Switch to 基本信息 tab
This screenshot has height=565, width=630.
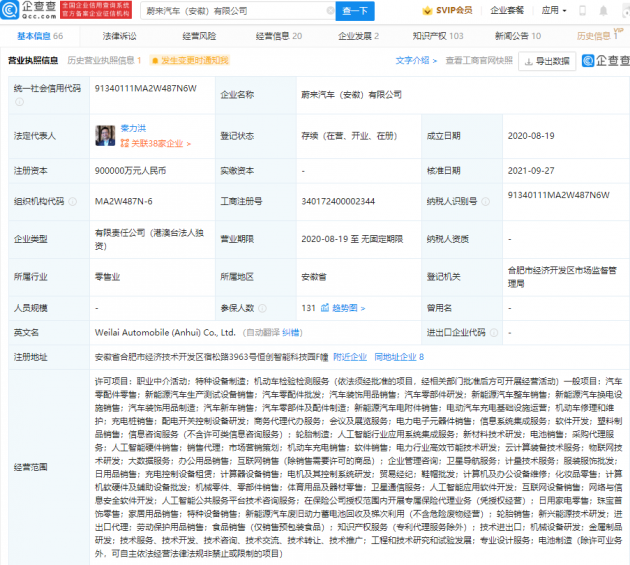(40, 36)
